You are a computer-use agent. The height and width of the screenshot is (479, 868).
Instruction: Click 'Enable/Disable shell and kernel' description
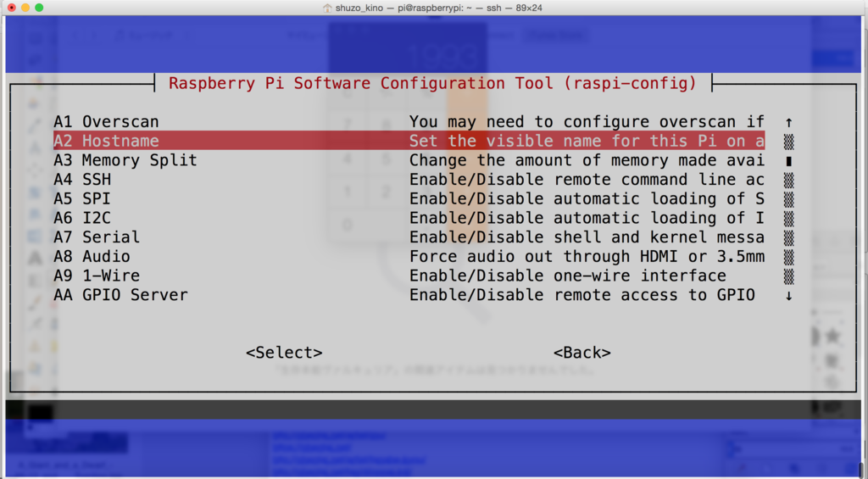point(587,237)
